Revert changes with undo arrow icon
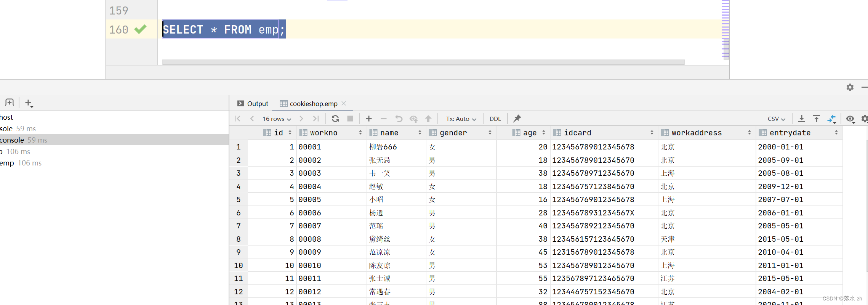868x305 pixels. [399, 119]
